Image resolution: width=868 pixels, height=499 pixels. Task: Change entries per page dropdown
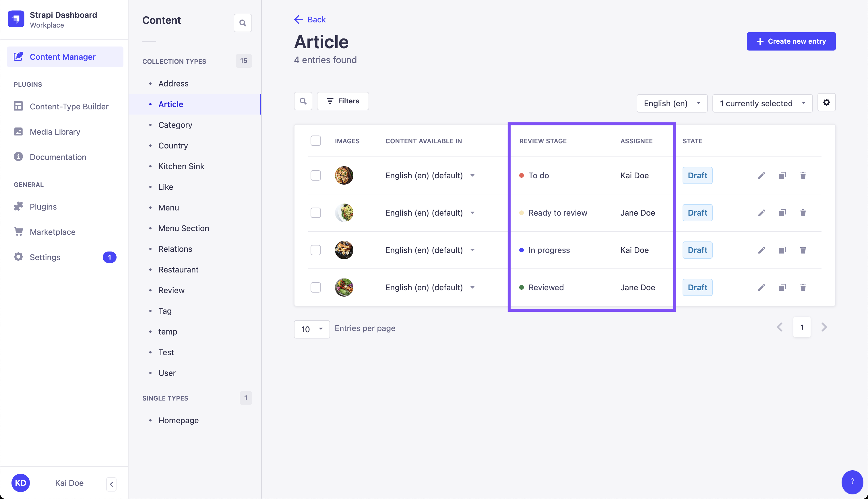(x=311, y=329)
